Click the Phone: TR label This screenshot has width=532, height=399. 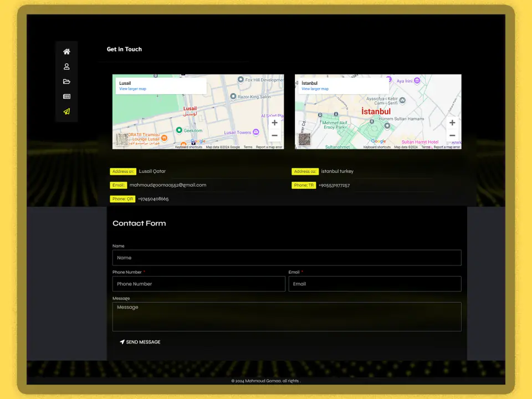304,185
